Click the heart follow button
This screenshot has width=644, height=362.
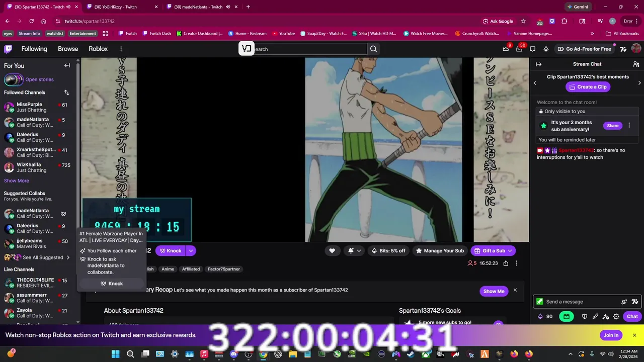pyautogui.click(x=332, y=250)
